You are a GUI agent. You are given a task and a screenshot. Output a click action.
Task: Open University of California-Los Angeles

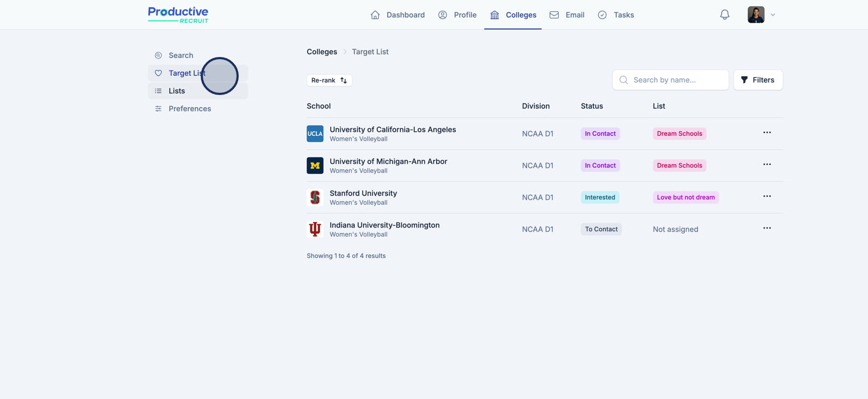click(393, 129)
